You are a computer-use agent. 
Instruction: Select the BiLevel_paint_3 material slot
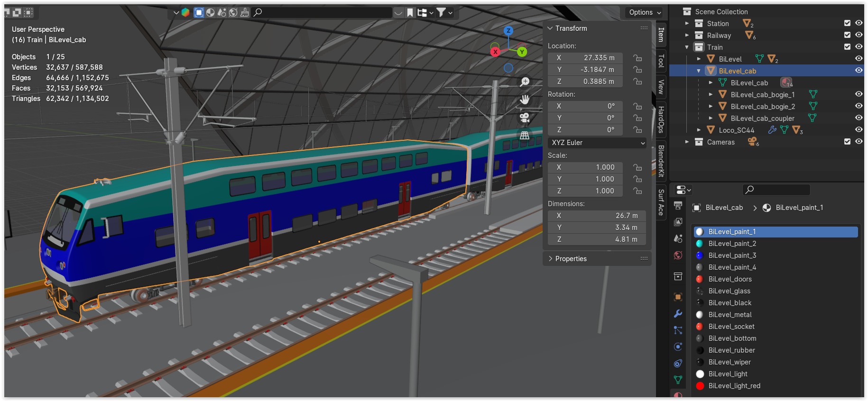(776, 255)
